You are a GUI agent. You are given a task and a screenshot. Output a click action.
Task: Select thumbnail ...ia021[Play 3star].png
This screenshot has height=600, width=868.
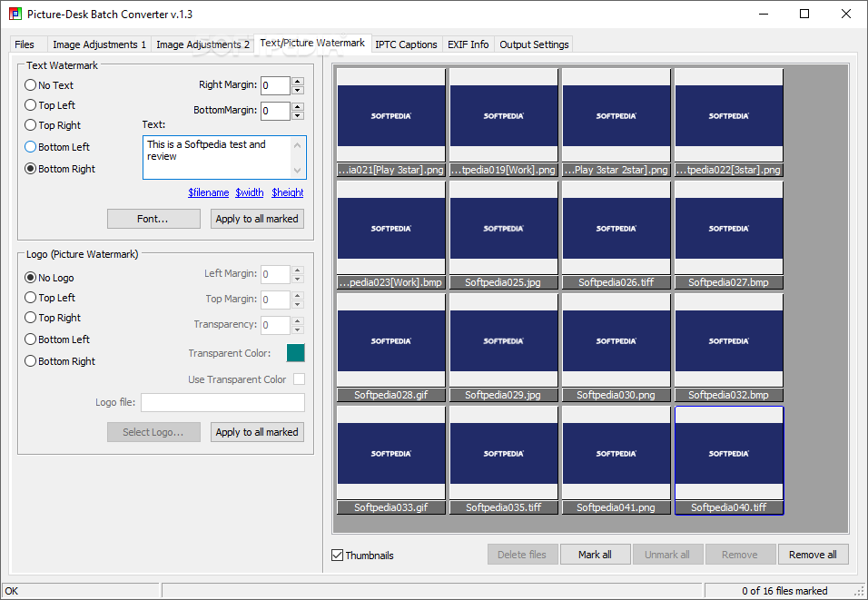(391, 123)
